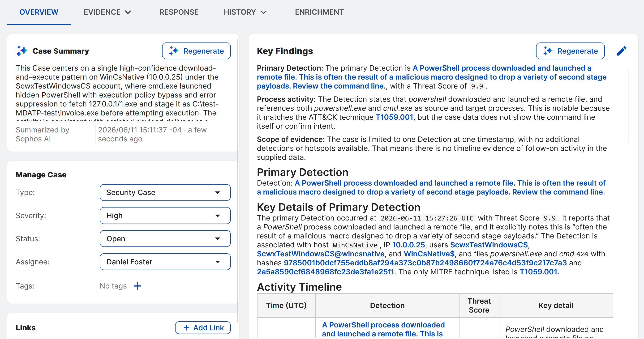Expand the chevron next to Evidence
The width and height of the screenshot is (644, 339).
click(x=128, y=12)
